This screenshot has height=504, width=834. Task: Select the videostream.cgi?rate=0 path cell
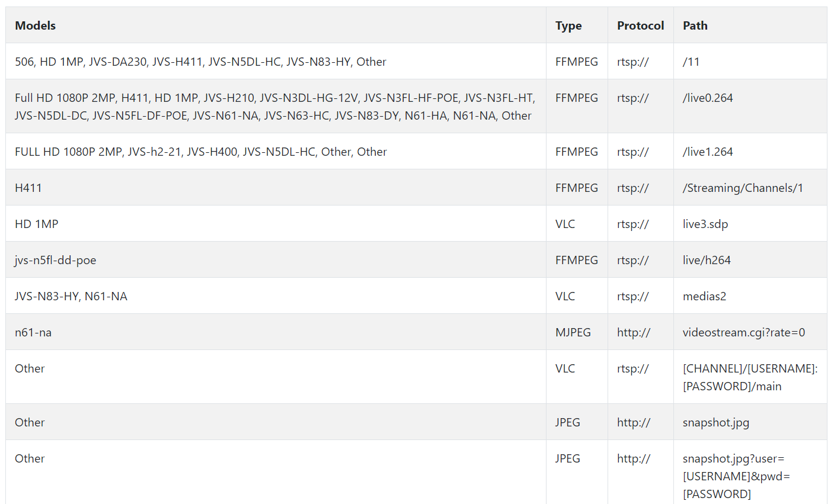pos(744,332)
